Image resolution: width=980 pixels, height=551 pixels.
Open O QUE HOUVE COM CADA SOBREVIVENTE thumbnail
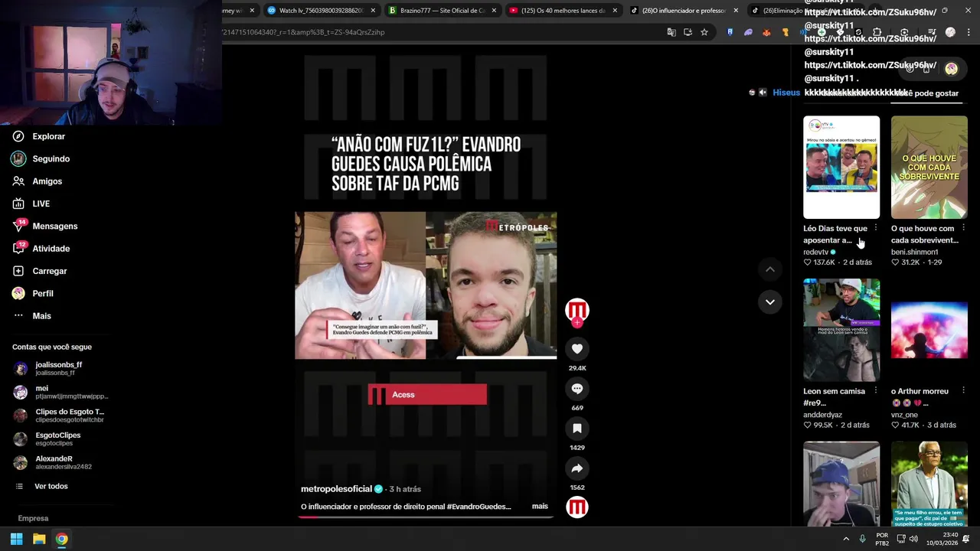pos(929,167)
